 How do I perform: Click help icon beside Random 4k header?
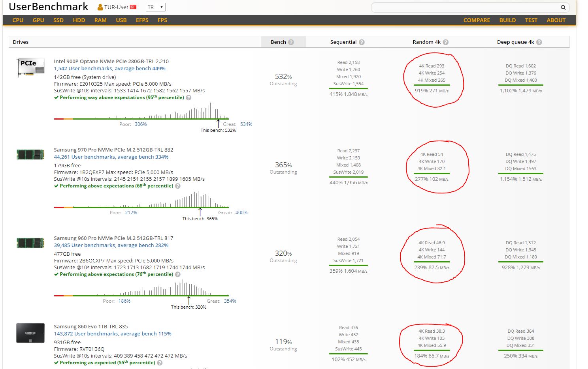(446, 42)
